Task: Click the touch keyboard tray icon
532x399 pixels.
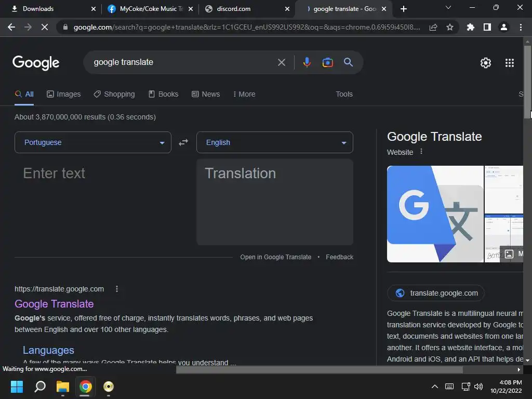Action: (449, 387)
